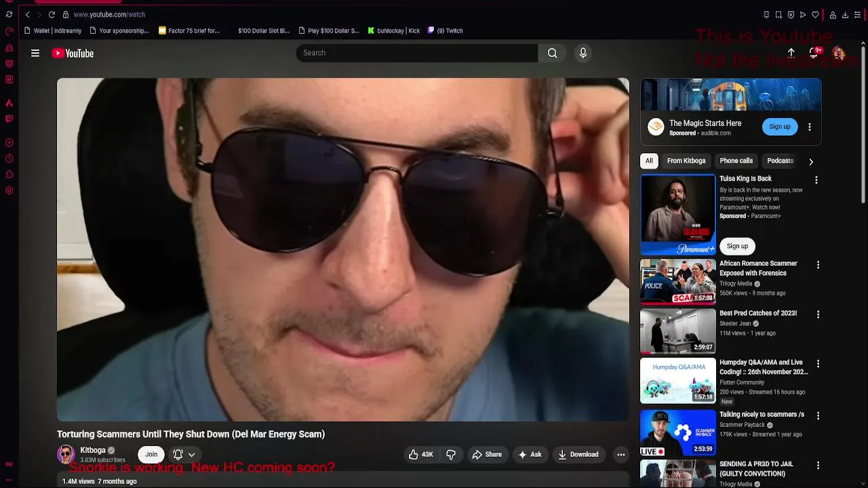Screen dimensions: 868x488
Task: Expand notification options chevron beside bell
Action: click(x=192, y=455)
